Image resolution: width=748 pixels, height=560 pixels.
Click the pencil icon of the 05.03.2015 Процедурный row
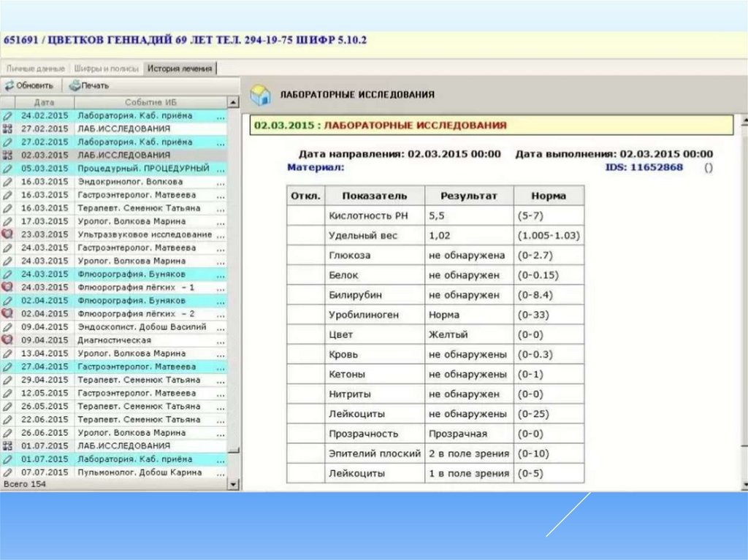[7, 169]
